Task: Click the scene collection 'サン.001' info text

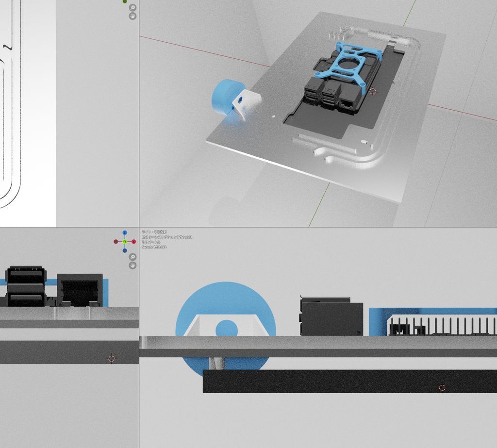Action: point(167,237)
